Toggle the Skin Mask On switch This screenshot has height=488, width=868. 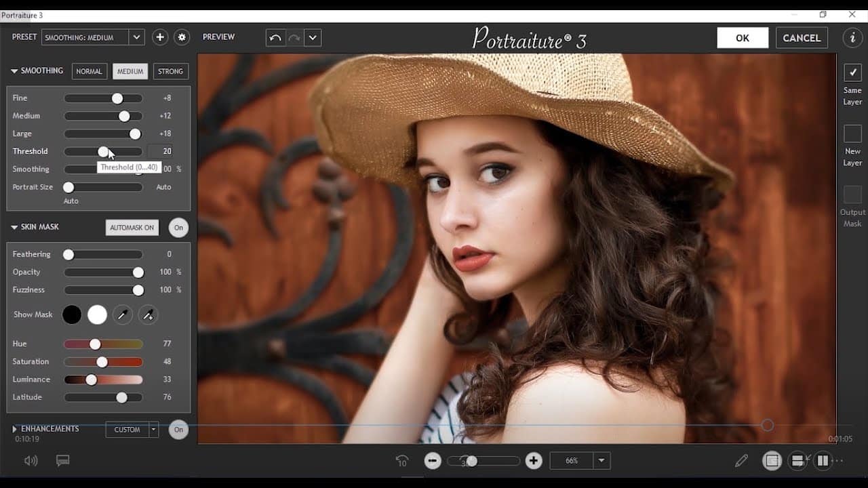point(178,228)
